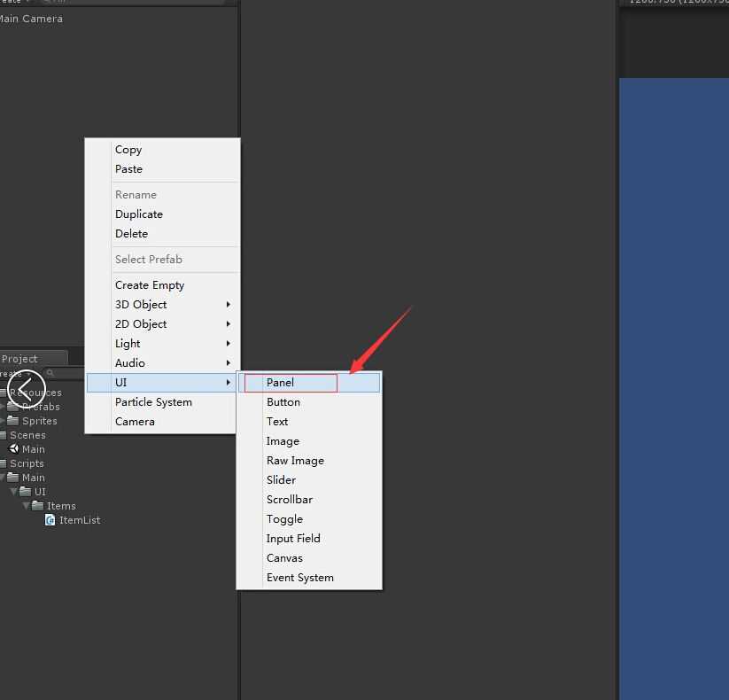Viewport: 729px width, 700px height.
Task: Select the Scripts folder
Action: [x=27, y=463]
